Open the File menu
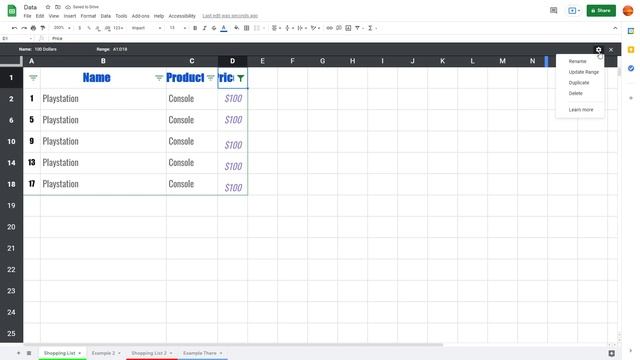The image size is (640, 360). (x=27, y=16)
